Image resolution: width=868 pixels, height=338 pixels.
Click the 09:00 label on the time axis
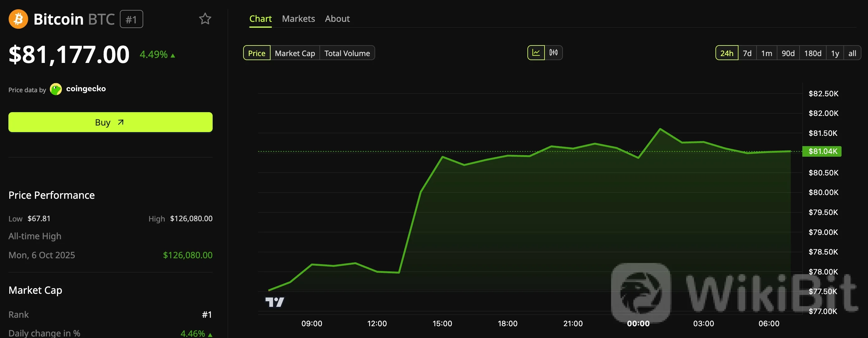click(312, 323)
